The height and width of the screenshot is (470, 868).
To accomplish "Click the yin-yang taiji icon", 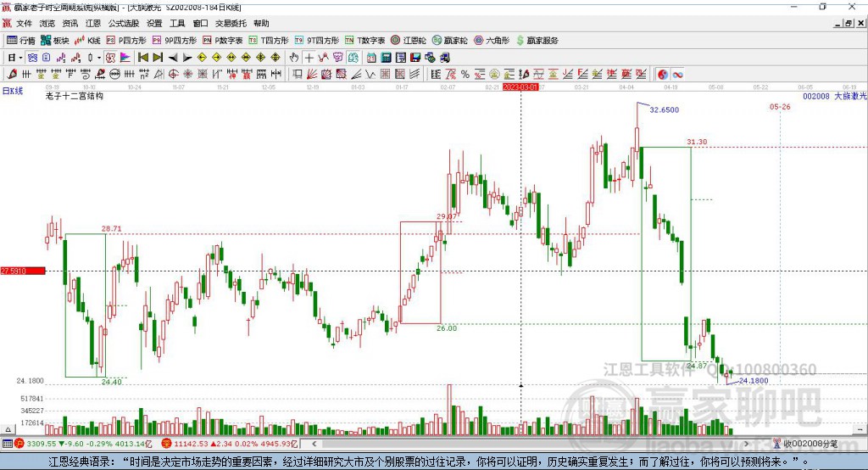I will pos(663,74).
